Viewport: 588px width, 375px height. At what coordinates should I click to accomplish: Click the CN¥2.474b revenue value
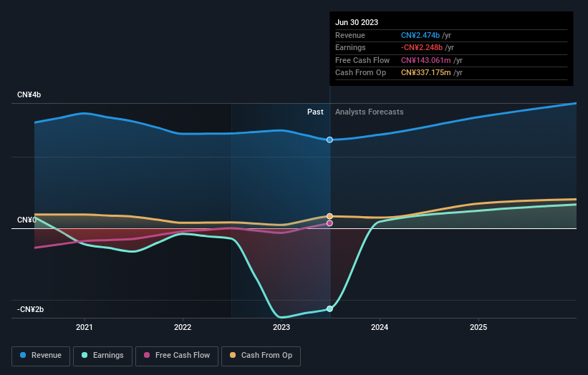(420, 35)
